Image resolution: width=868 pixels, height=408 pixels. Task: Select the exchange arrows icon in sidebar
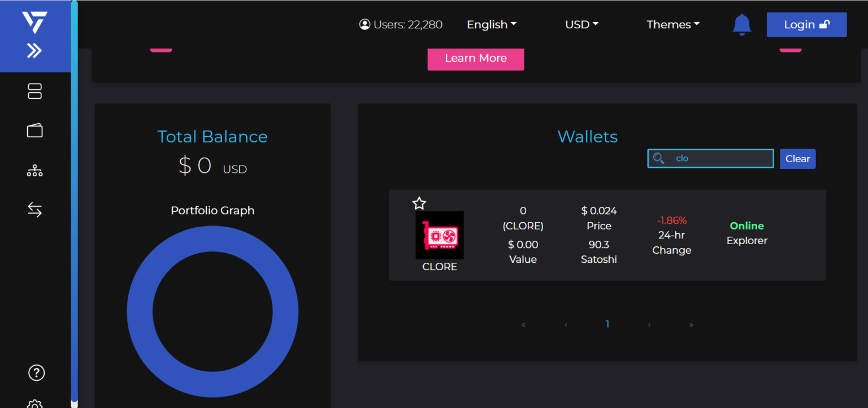coord(34,210)
